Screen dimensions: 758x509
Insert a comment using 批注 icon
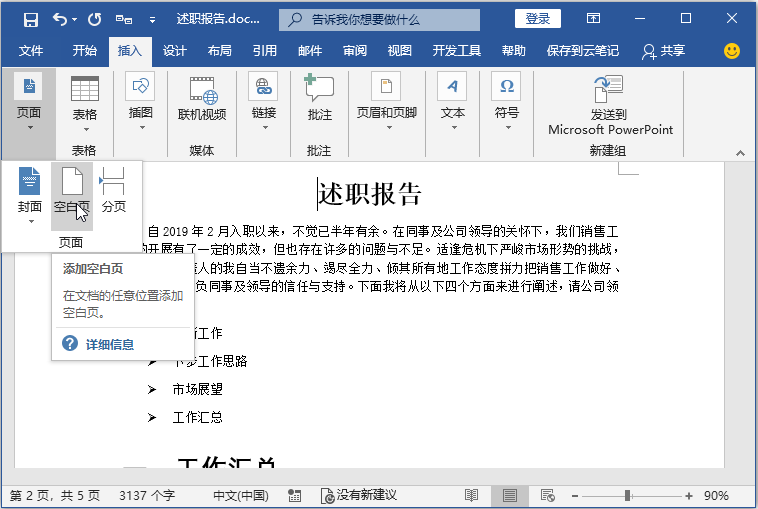(320, 88)
